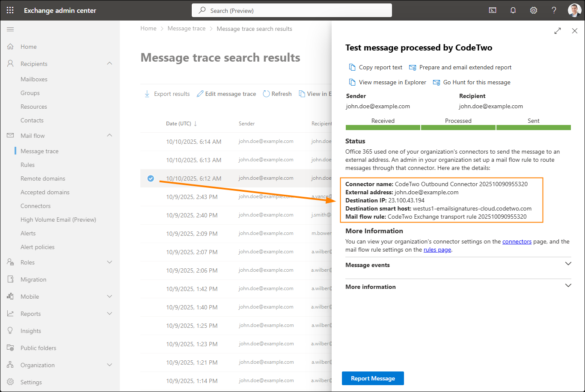The width and height of the screenshot is (585, 392).
Task: Click the Recipients person icon
Action: click(x=10, y=64)
